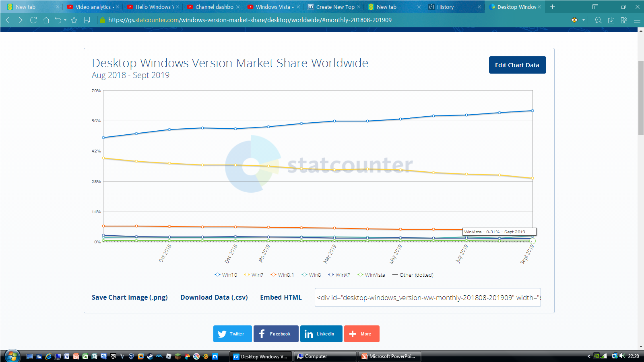Click the Edit Chart Data button
Image resolution: width=644 pixels, height=362 pixels.
(x=517, y=65)
